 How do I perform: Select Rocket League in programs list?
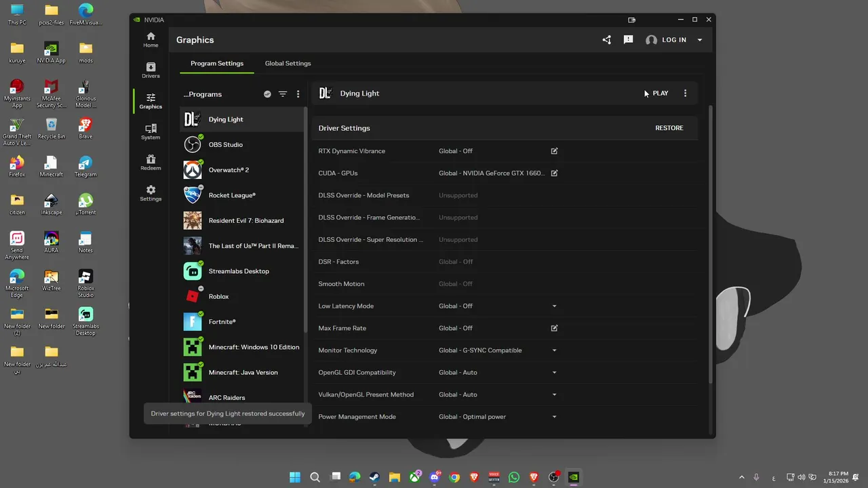coord(242,195)
